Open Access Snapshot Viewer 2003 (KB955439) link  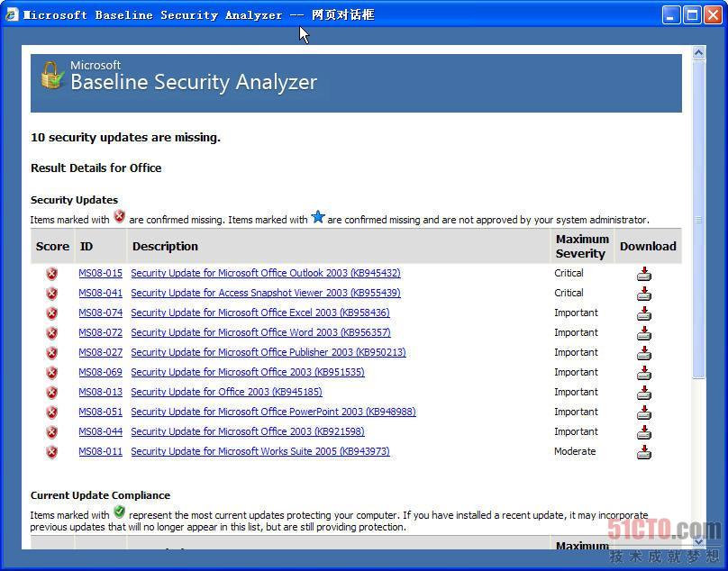point(266,293)
